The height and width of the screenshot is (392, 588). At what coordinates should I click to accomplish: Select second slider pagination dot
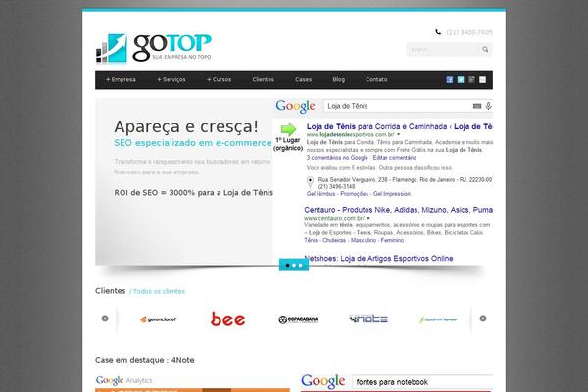click(294, 265)
